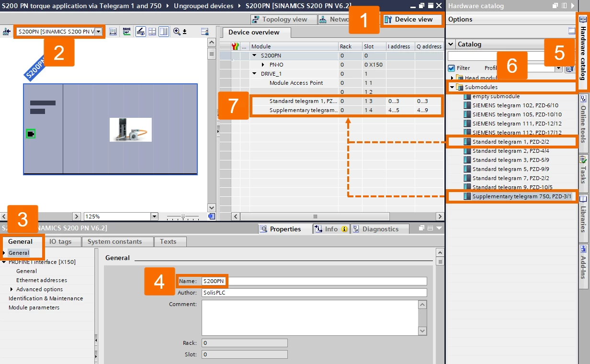Click the Comment text area
The height and width of the screenshot is (364, 590).
tap(310, 318)
